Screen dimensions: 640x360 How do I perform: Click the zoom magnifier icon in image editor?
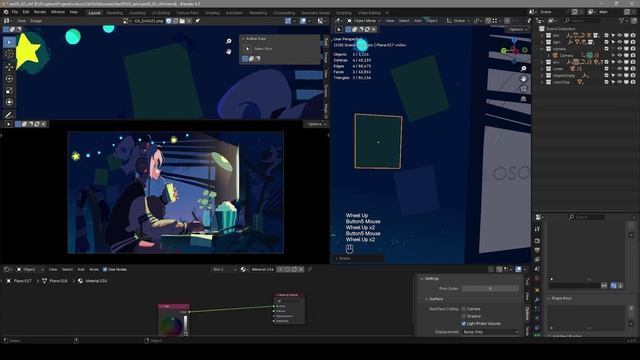point(229,41)
